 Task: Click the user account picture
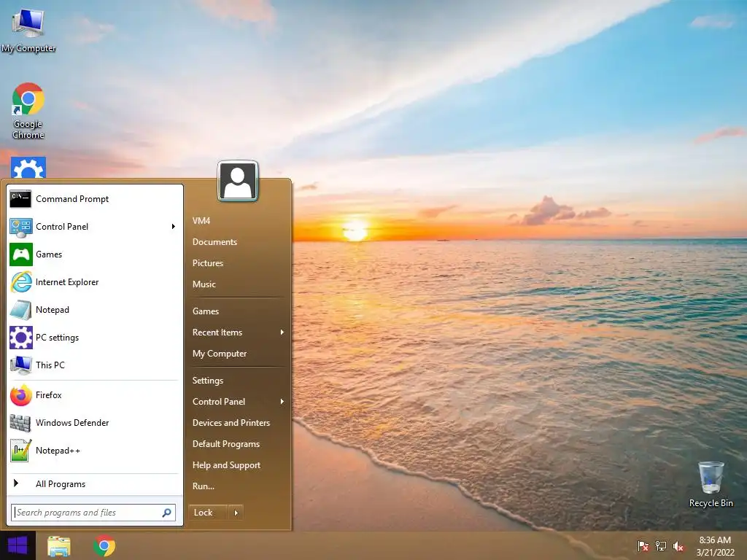click(x=238, y=182)
